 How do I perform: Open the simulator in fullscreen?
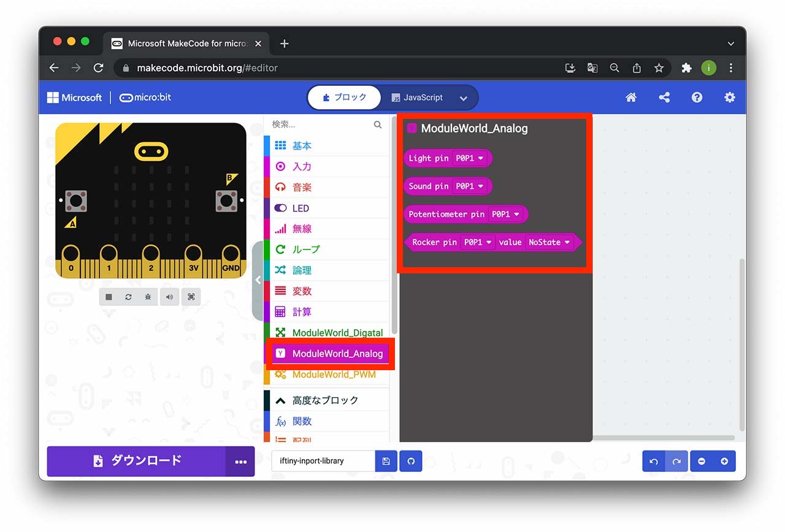(191, 297)
